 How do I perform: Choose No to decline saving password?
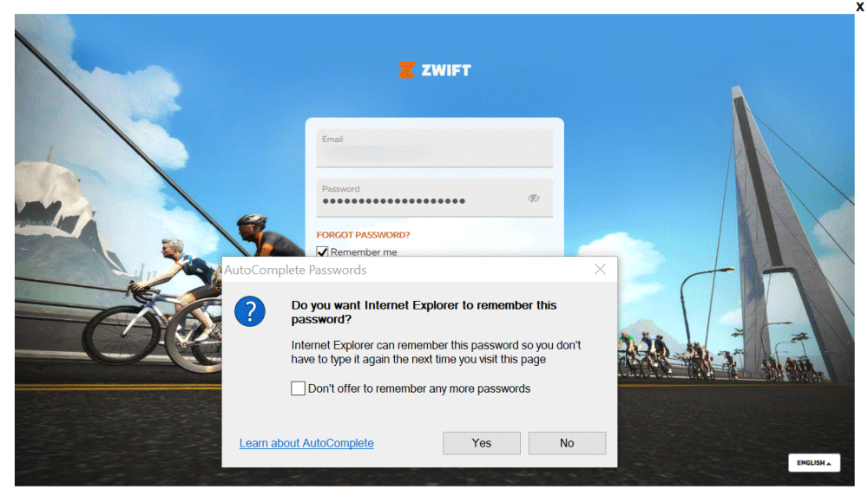pyautogui.click(x=567, y=443)
